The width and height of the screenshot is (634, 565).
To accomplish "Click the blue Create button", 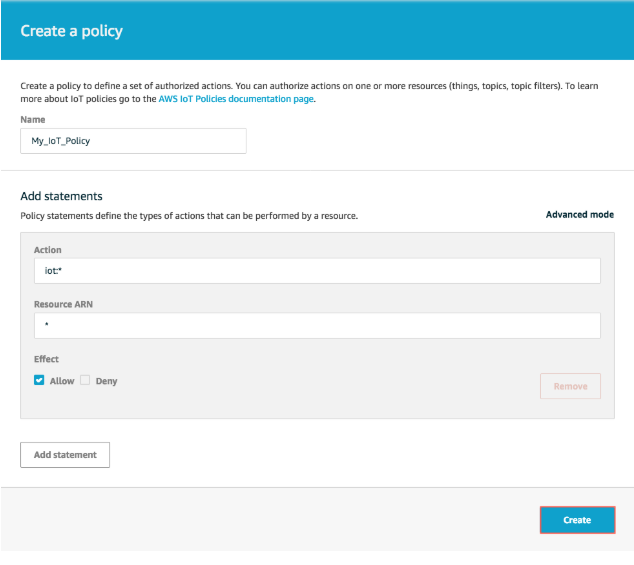I will [577, 520].
